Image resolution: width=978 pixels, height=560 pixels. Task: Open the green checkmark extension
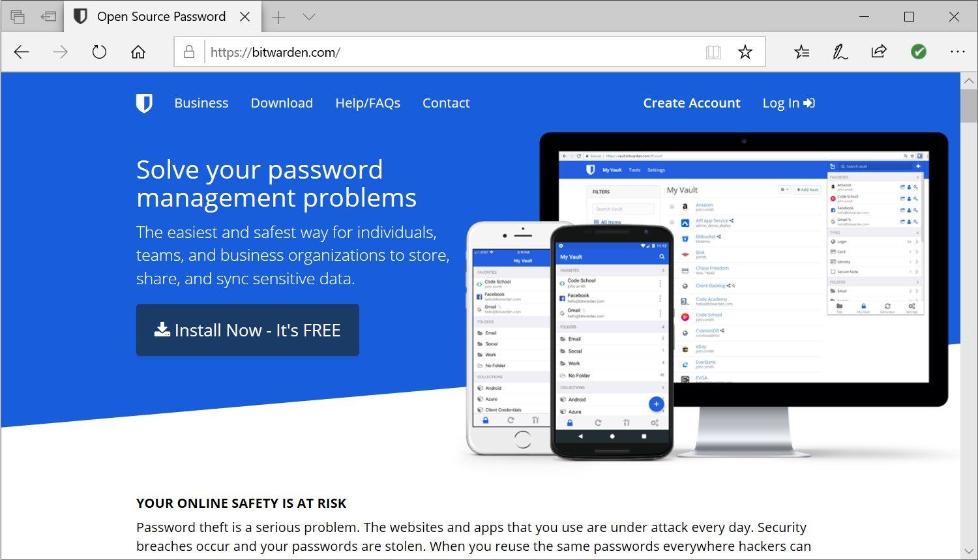pyautogui.click(x=919, y=52)
